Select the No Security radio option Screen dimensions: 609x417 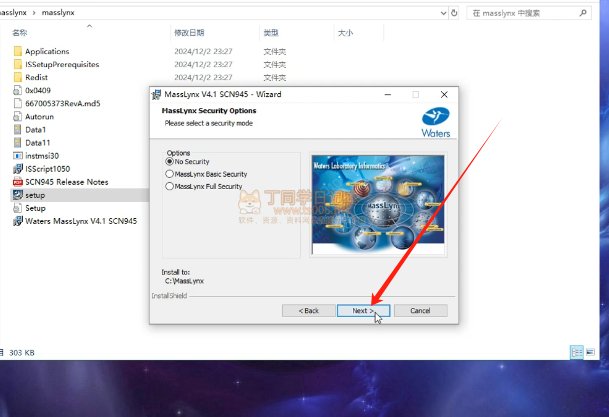(169, 161)
